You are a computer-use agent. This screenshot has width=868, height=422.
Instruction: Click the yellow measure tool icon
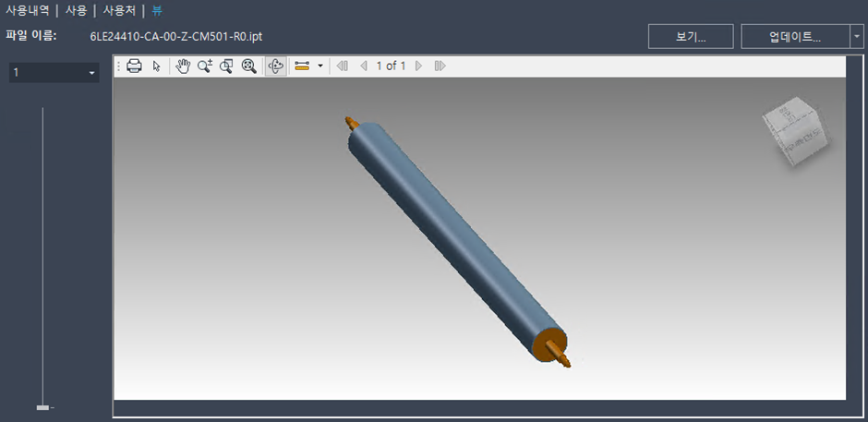pyautogui.click(x=302, y=66)
